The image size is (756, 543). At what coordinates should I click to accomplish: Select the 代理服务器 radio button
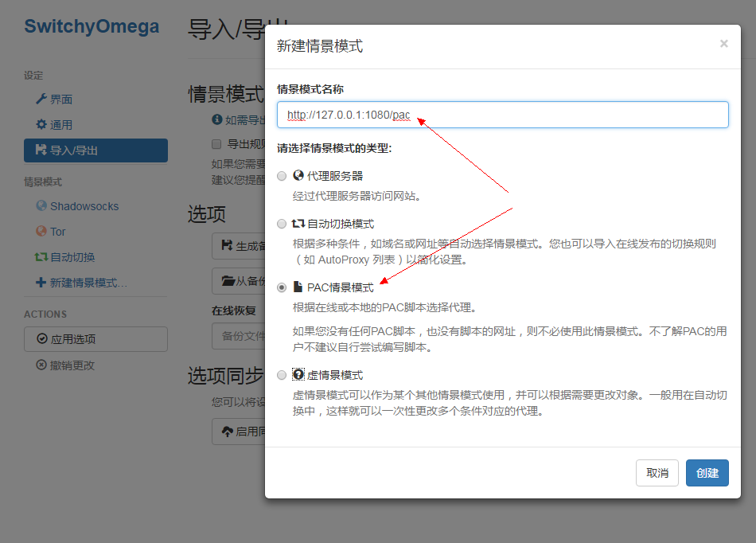point(282,177)
